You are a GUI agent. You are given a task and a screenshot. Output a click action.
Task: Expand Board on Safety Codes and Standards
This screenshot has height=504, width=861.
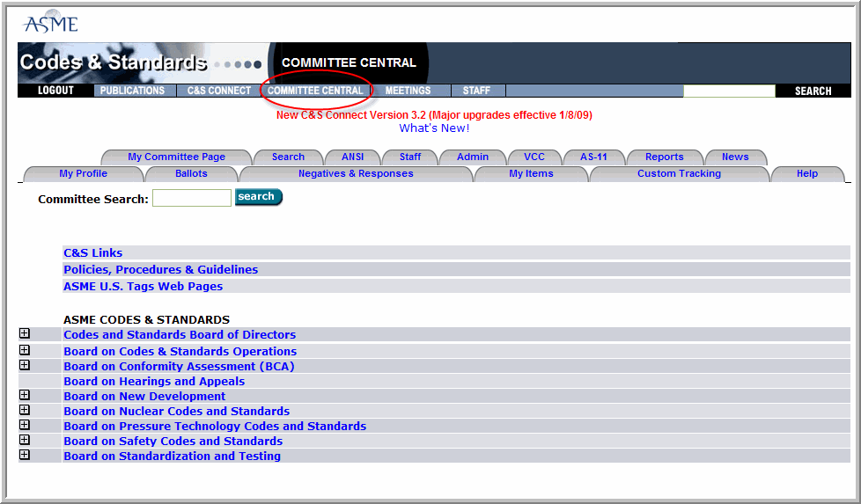pos(25,440)
